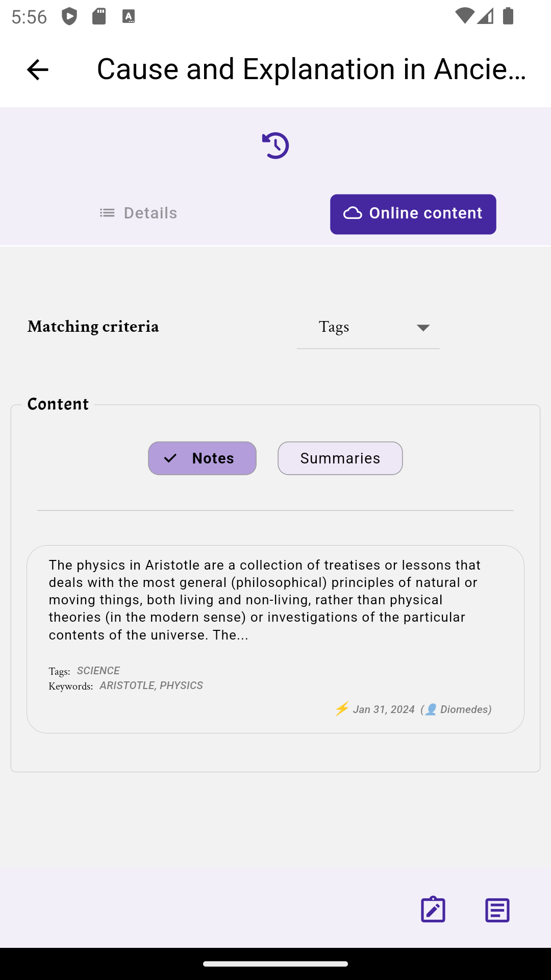Tap the Diomedes user avatar icon
Image resolution: width=551 pixels, height=980 pixels.
point(431,709)
